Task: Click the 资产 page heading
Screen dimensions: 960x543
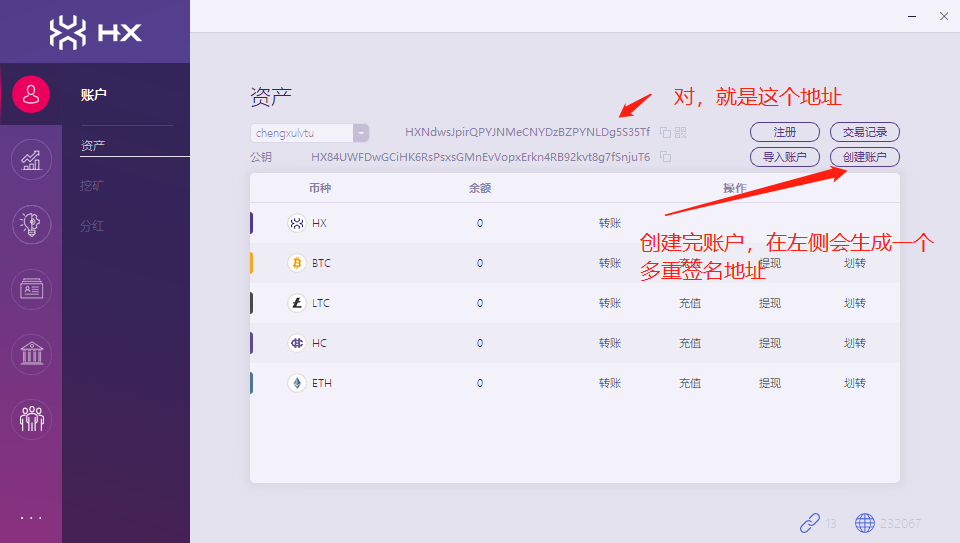Action: pyautogui.click(x=271, y=97)
